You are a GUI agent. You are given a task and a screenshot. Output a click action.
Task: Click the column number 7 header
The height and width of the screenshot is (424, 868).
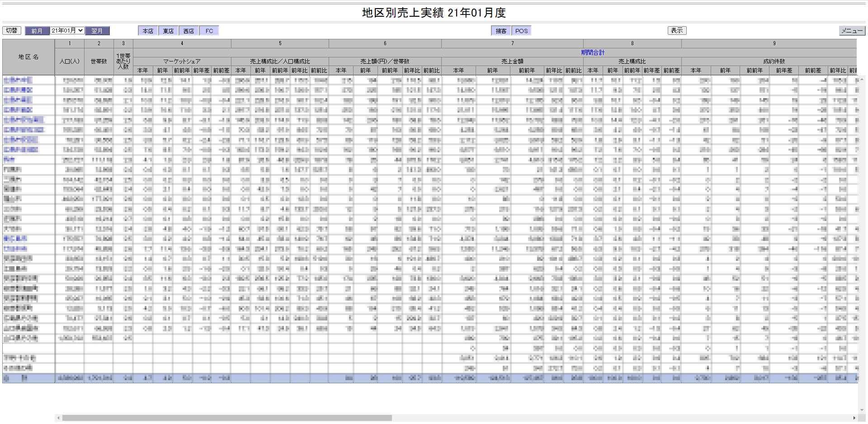(512, 43)
